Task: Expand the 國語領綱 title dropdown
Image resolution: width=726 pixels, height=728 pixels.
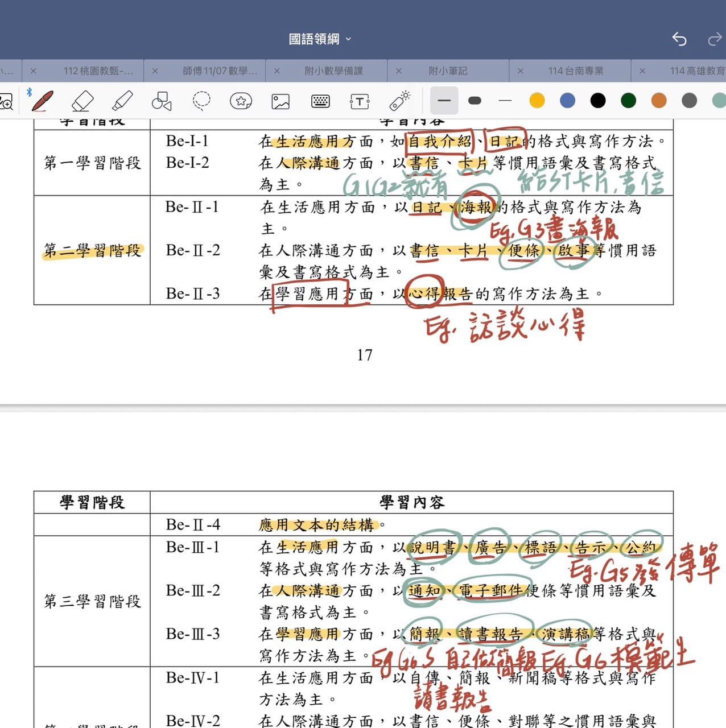Action: coord(320,39)
